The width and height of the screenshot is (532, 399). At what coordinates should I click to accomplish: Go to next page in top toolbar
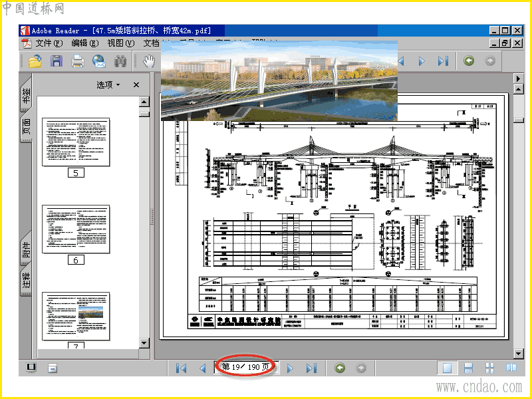[422, 61]
